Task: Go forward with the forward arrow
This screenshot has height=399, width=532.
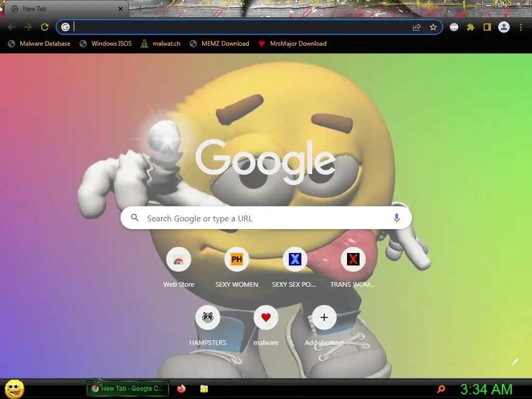Action: click(28, 27)
